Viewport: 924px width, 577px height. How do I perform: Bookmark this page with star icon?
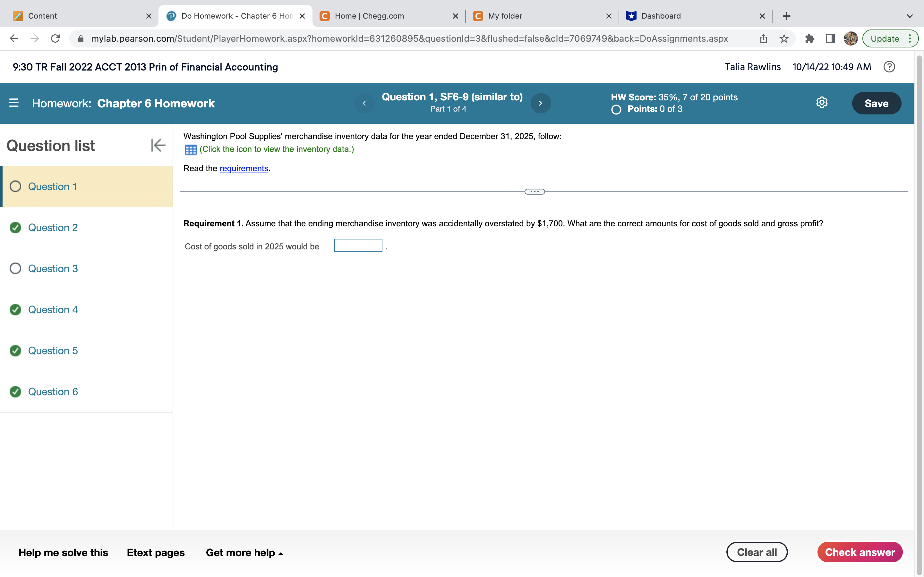(784, 38)
